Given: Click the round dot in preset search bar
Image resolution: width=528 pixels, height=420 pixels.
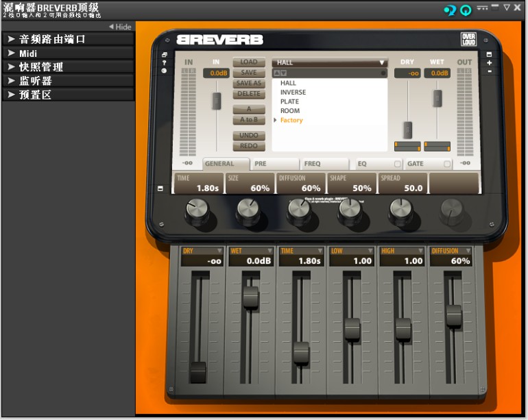Looking at the screenshot, I should coord(383,73).
